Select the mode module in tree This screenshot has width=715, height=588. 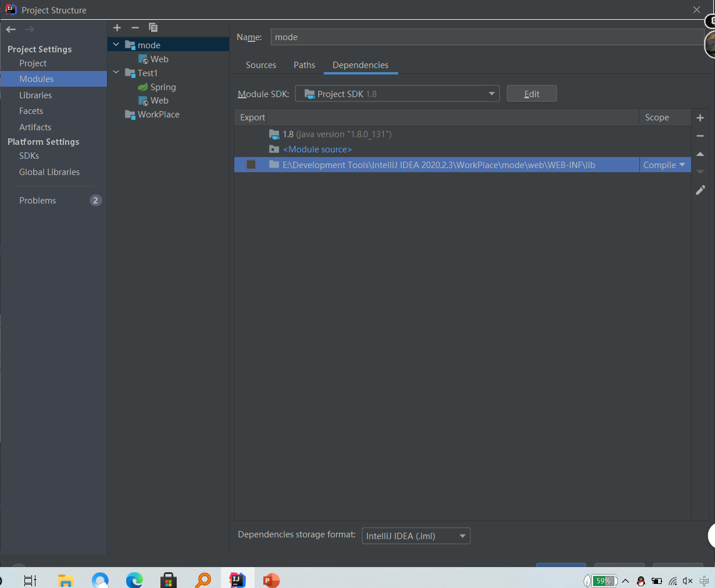click(x=143, y=45)
